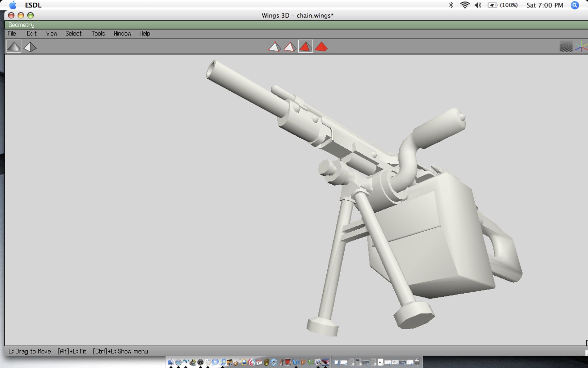Open iTunes from the Dock
The width and height of the screenshot is (588, 368).
tap(223, 362)
